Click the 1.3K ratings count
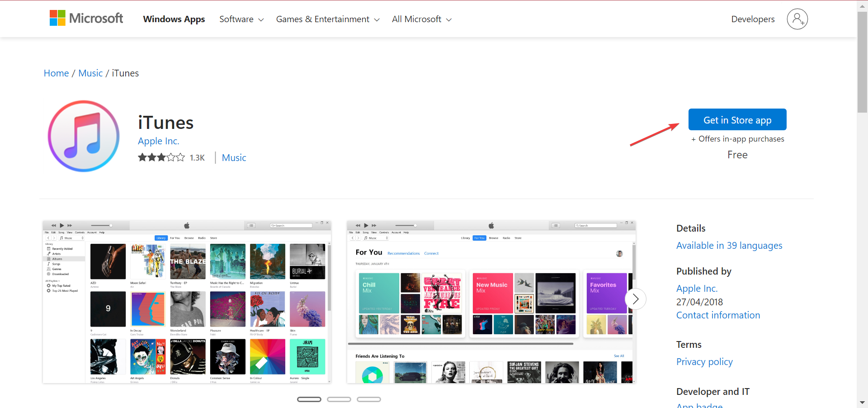Viewport: 868px width, 408px height. [197, 158]
